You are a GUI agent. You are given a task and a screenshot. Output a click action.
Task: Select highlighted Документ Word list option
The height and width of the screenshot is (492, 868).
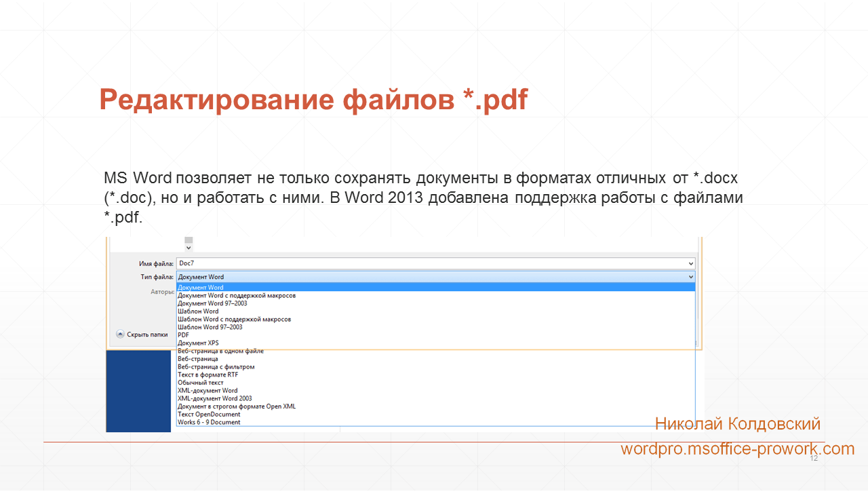436,288
